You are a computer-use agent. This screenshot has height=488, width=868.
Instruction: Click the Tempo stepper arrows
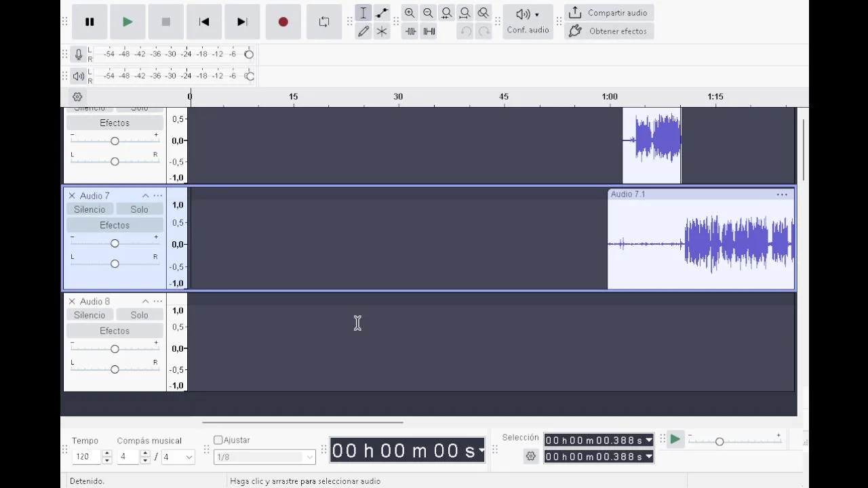click(x=106, y=457)
